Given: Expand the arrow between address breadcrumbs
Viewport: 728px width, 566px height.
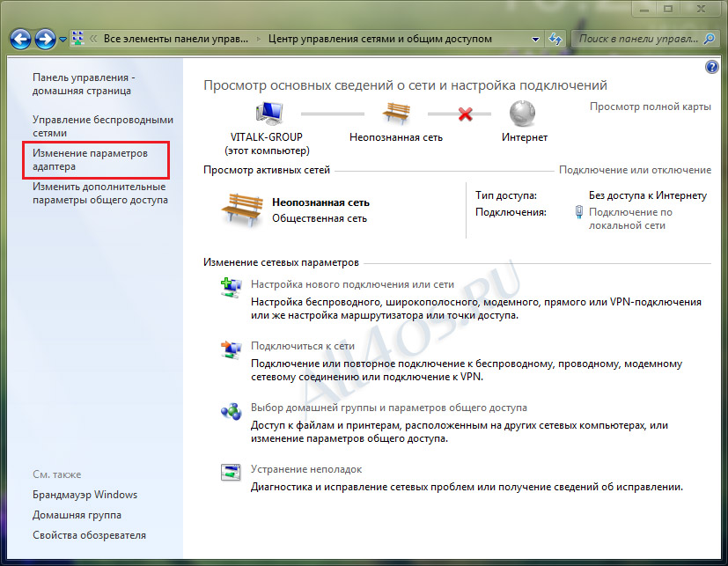Looking at the screenshot, I should point(259,40).
